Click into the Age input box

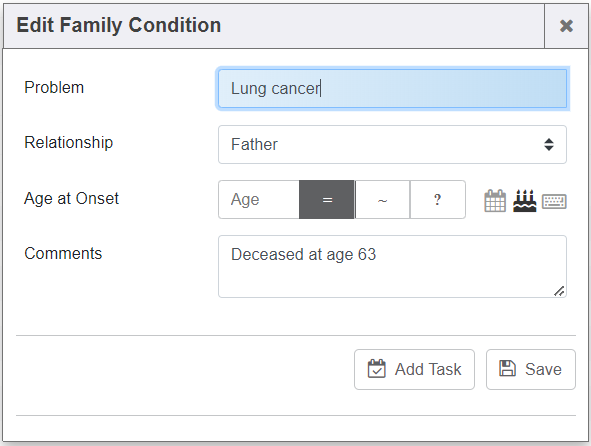tap(259, 199)
